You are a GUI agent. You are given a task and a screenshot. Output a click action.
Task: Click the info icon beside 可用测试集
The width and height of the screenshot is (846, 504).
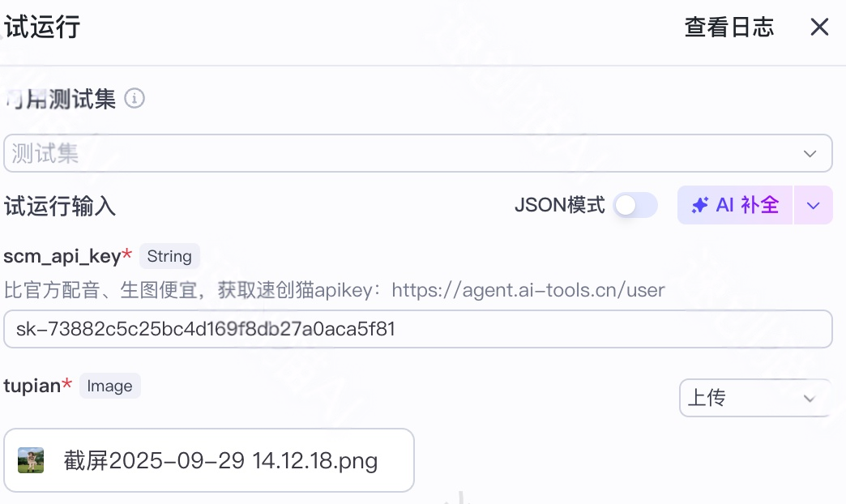pyautogui.click(x=135, y=98)
